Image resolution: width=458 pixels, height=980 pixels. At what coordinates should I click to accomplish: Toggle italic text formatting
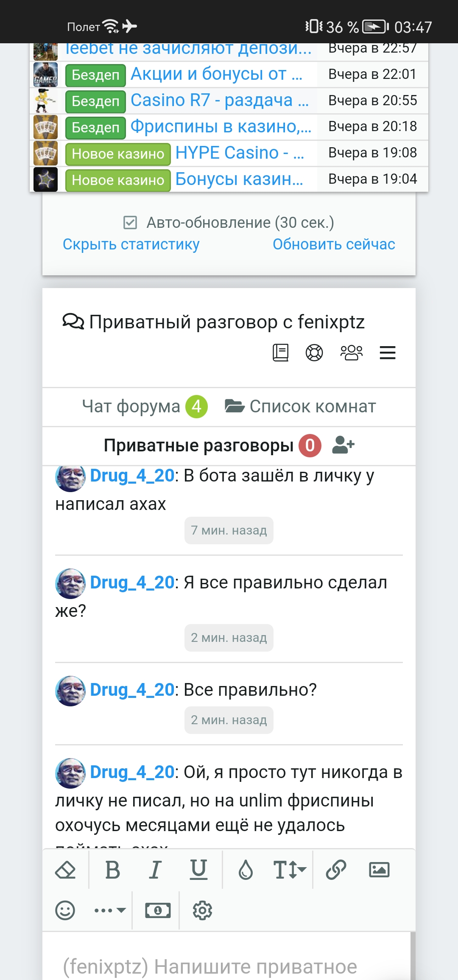click(155, 870)
